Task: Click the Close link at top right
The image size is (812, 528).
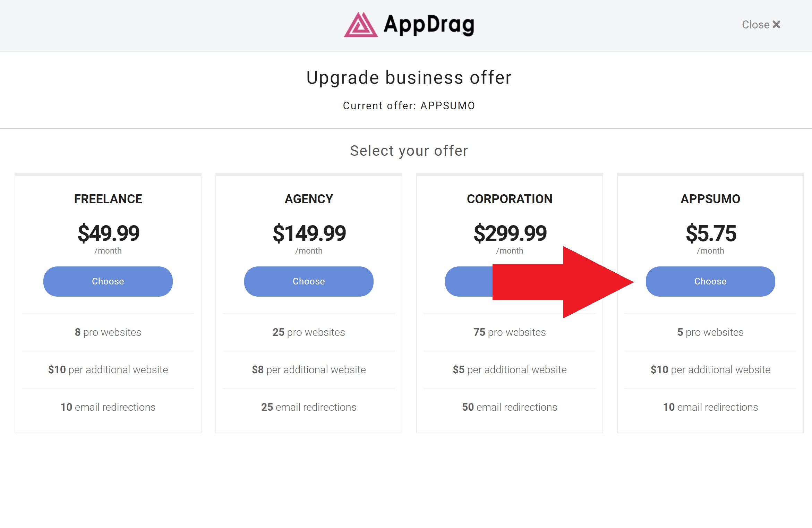Action: [x=761, y=25]
